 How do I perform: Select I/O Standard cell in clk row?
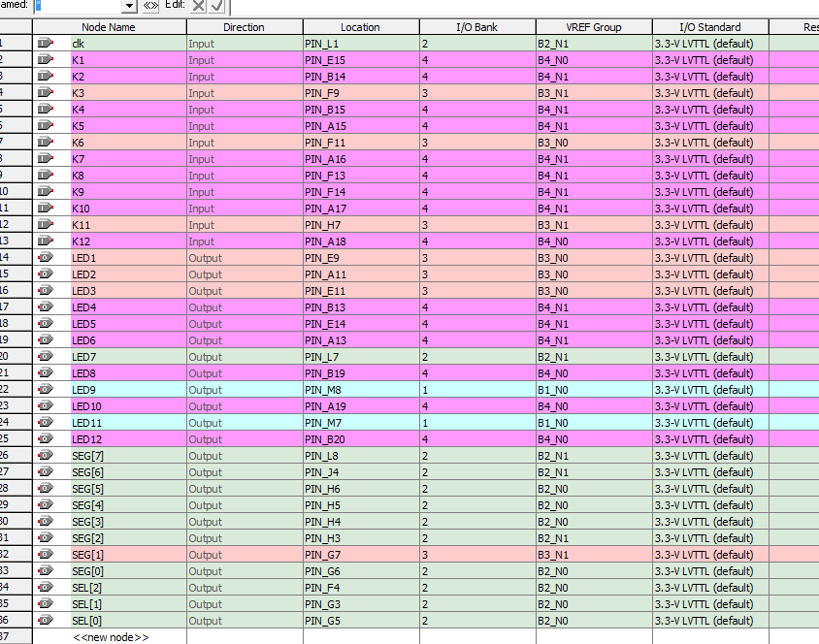click(710, 44)
